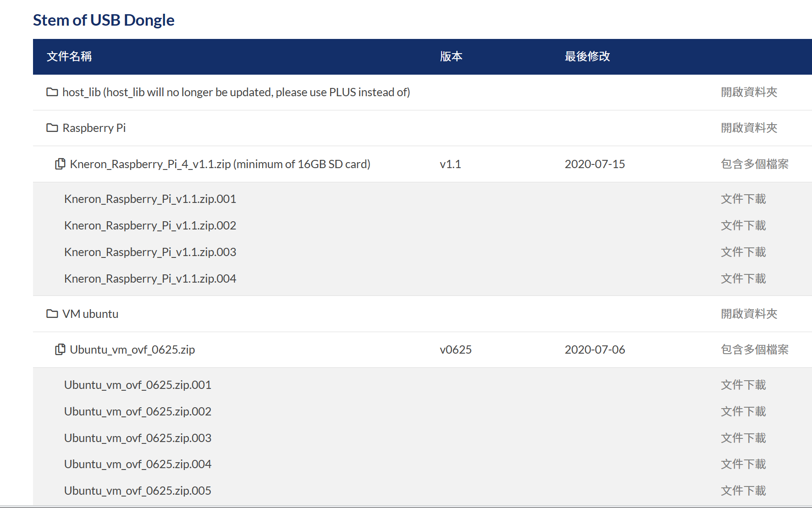Click file name Kneron_Raspberry_Pi_v1.1.zip.003
The width and height of the screenshot is (812, 508).
point(150,252)
